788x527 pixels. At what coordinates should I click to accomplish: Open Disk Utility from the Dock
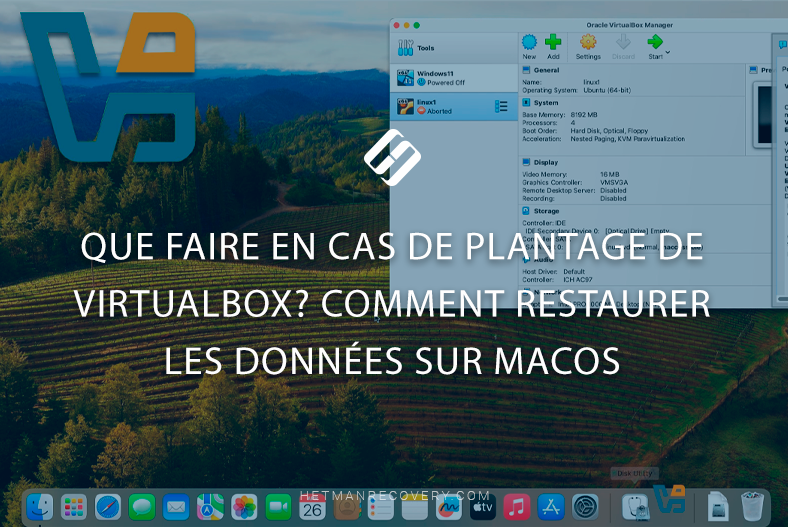click(x=634, y=506)
